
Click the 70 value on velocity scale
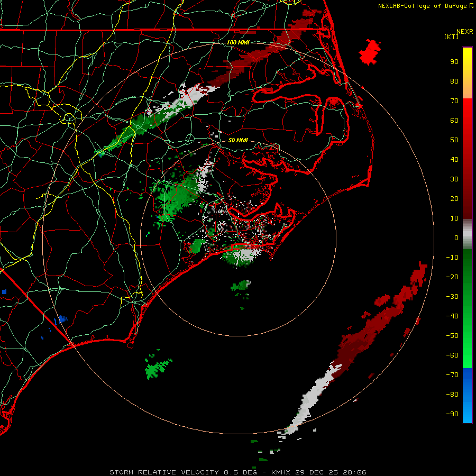click(x=454, y=101)
